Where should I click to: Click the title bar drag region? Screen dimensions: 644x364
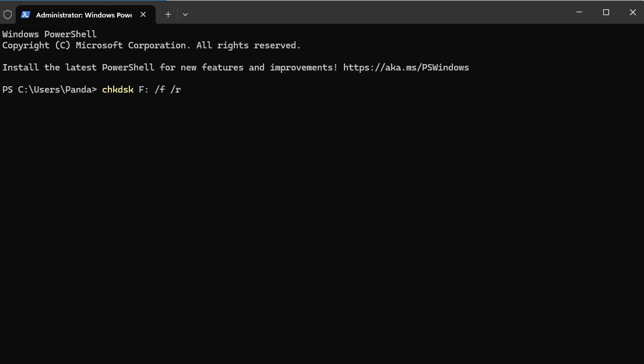click(379, 13)
